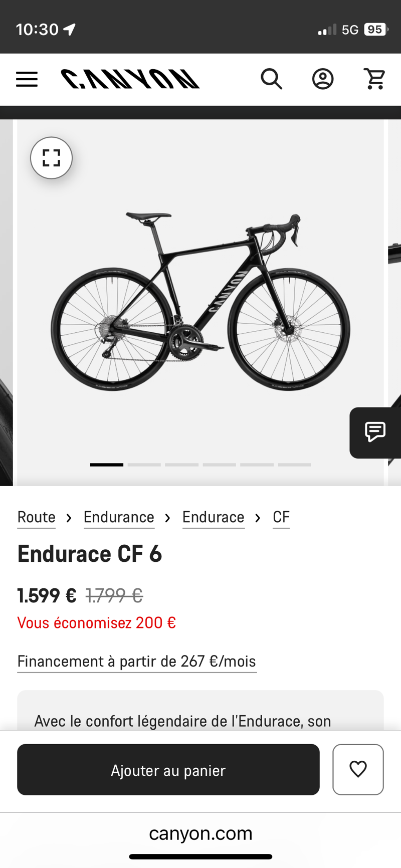Tap the Canyon logo
Image resolution: width=401 pixels, height=868 pixels.
click(x=130, y=79)
